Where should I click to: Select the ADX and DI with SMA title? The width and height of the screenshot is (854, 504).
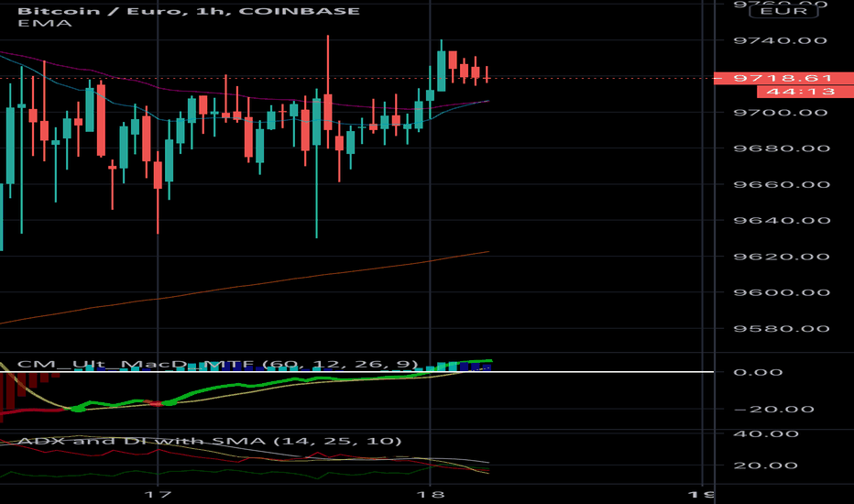pyautogui.click(x=210, y=441)
